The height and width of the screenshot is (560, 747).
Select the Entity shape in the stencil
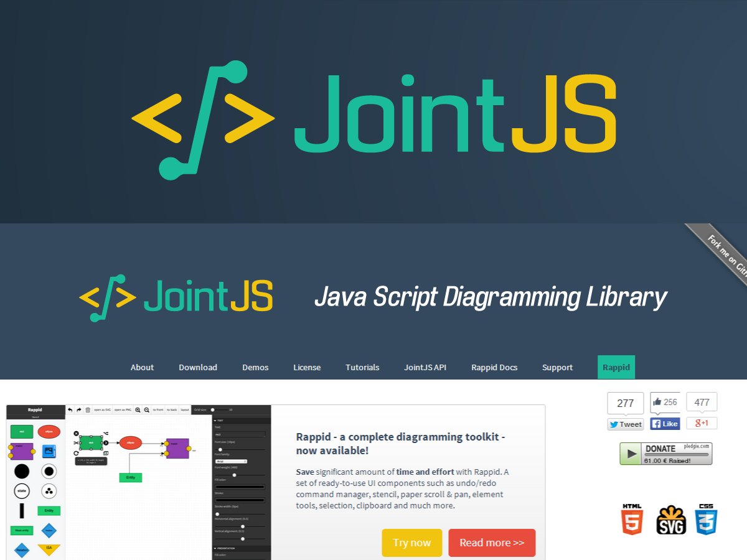49,510
